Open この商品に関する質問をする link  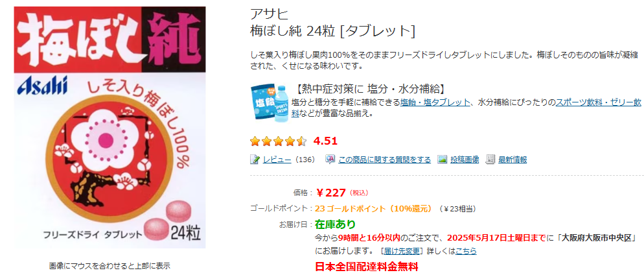tap(384, 160)
